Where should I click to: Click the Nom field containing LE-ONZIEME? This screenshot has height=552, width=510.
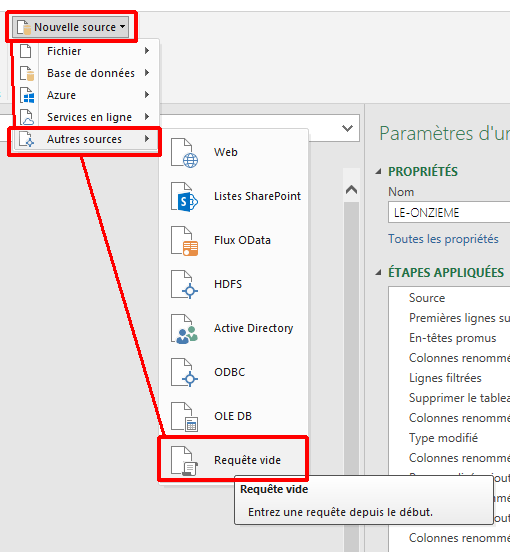click(449, 212)
